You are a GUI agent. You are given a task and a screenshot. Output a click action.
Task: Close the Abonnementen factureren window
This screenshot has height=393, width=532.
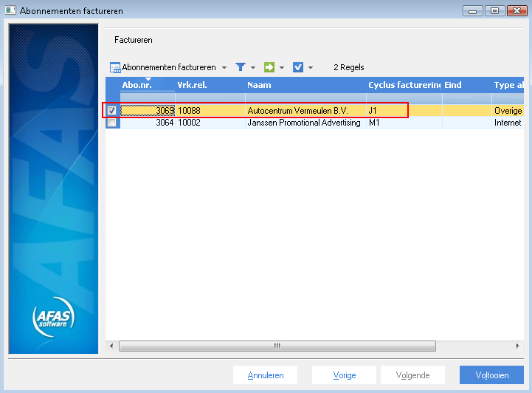(517, 11)
